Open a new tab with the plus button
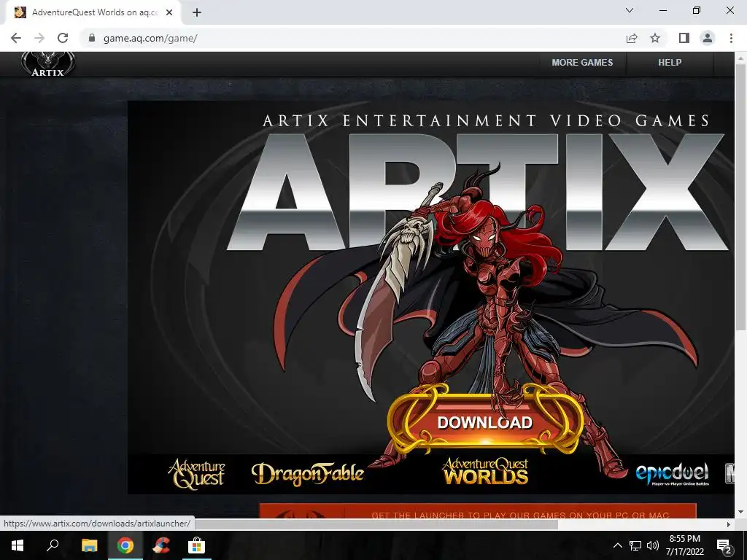This screenshot has height=560, width=747. coord(197,12)
